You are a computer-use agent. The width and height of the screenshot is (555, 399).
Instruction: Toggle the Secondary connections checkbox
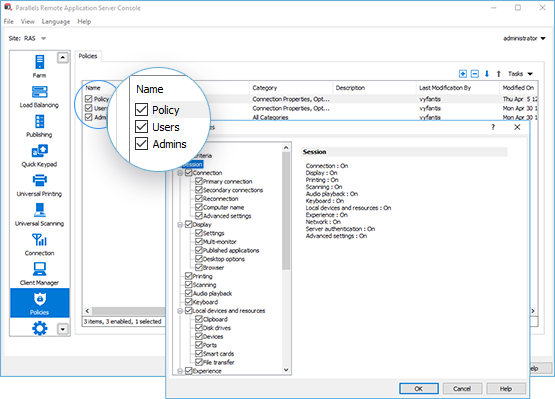coord(199,190)
